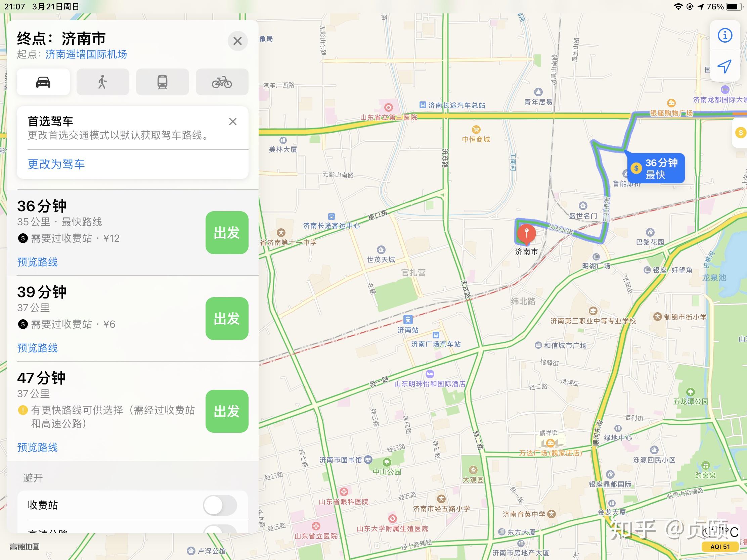This screenshot has height=560, width=747.
Task: Tap the 山东省立医院 hospital marker
Action: pos(316,526)
